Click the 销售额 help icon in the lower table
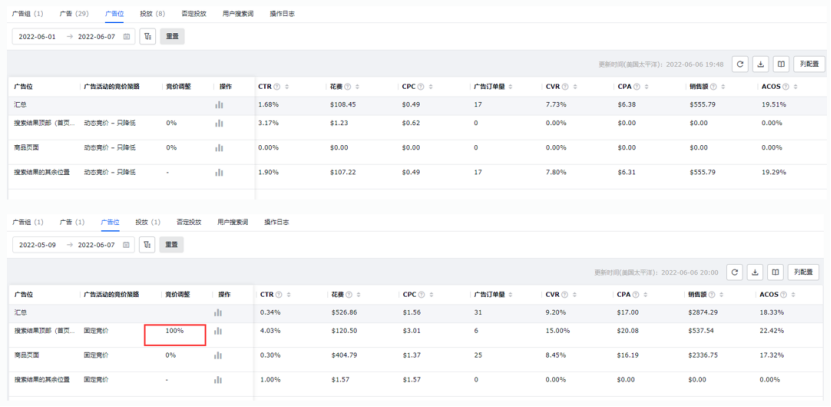The width and height of the screenshot is (831, 407). tap(714, 295)
